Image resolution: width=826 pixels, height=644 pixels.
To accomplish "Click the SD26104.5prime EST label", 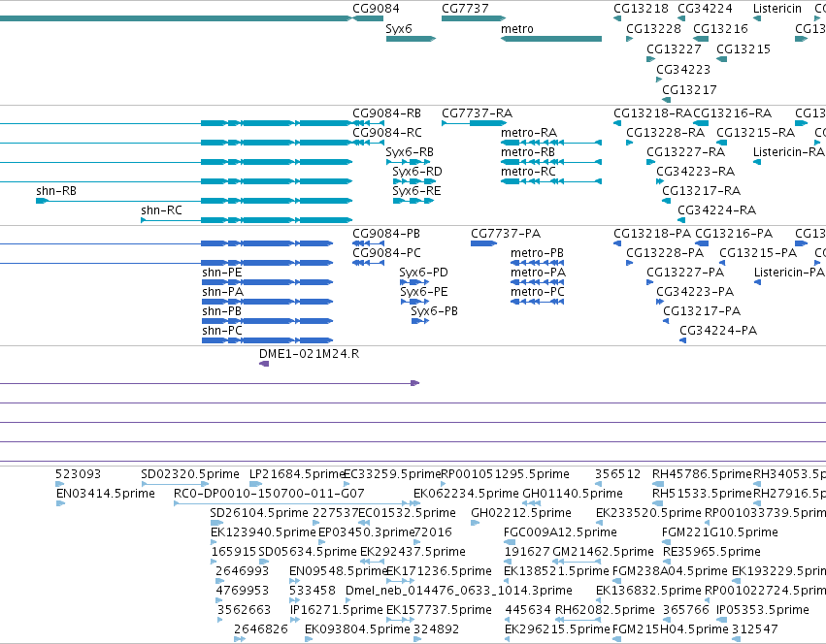I will [258, 513].
